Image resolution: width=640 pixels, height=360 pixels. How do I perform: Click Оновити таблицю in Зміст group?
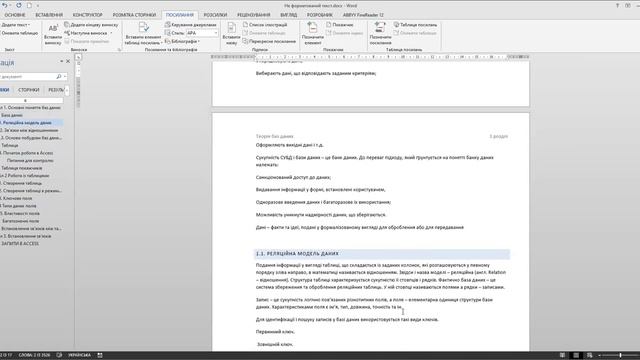(19, 33)
